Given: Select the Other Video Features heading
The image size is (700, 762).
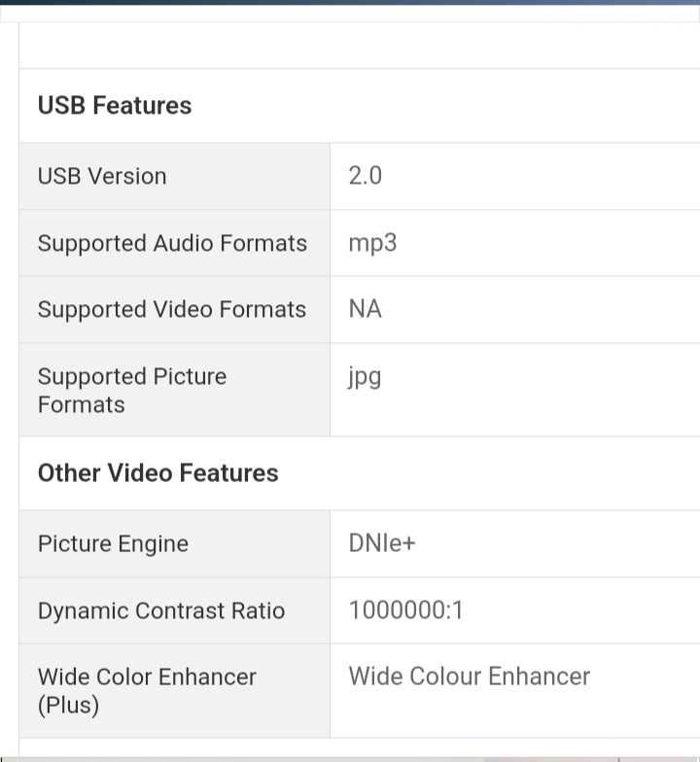Looking at the screenshot, I should click(x=157, y=472).
